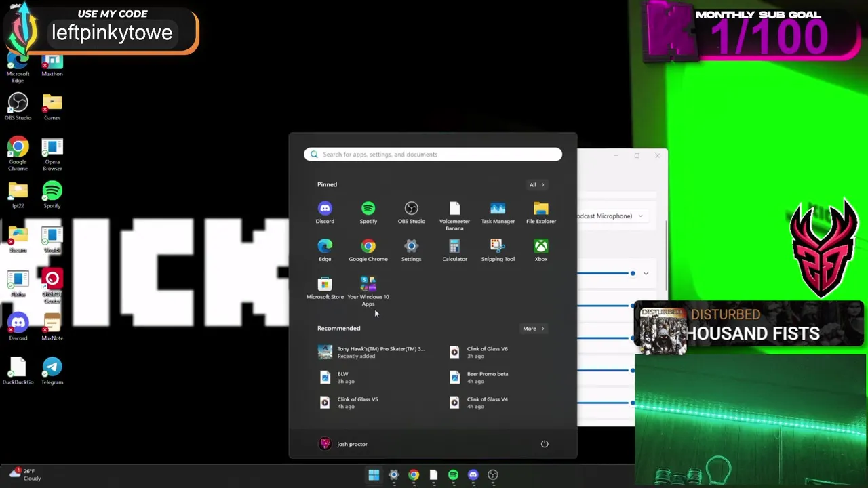Open recommended file Beer Promo beta

pyautogui.click(x=479, y=378)
